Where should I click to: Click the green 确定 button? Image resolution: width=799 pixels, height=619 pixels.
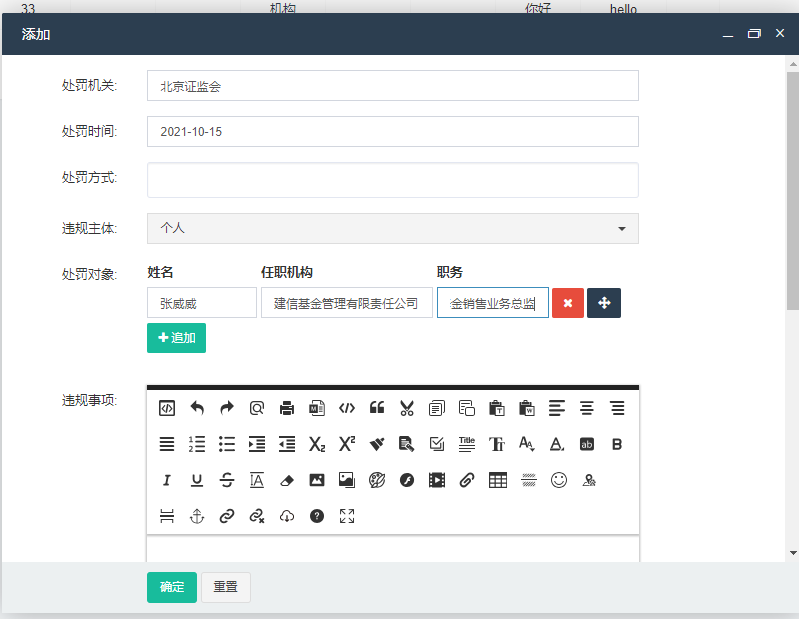pos(172,587)
